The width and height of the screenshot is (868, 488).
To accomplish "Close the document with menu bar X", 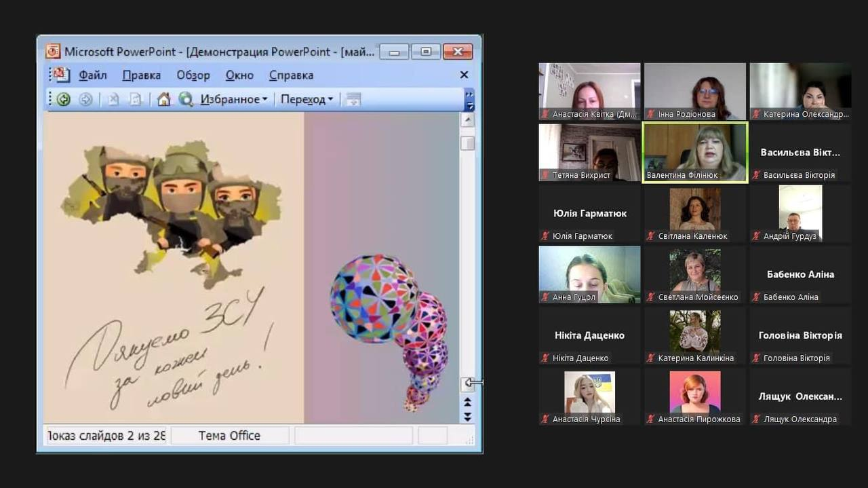I will pos(465,75).
